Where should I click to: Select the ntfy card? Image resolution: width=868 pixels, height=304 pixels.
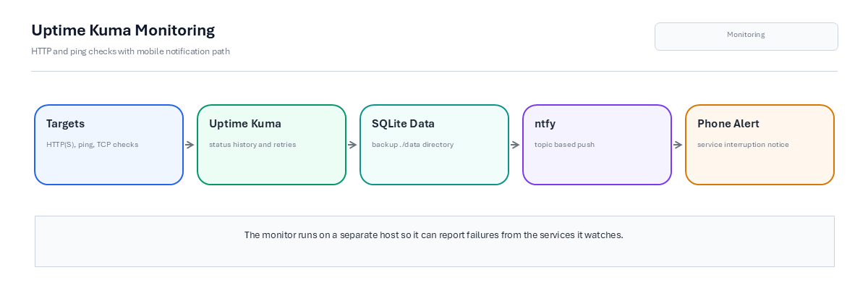point(597,145)
